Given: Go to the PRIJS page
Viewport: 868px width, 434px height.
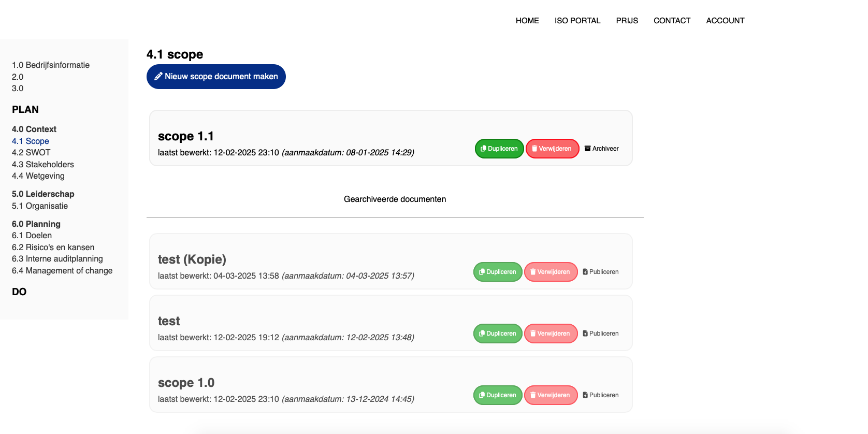Looking at the screenshot, I should (x=627, y=21).
